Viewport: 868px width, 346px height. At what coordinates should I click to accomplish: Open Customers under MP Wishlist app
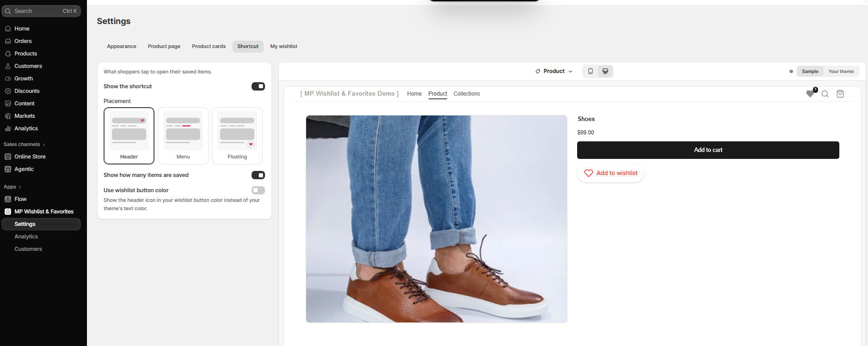[x=28, y=249]
